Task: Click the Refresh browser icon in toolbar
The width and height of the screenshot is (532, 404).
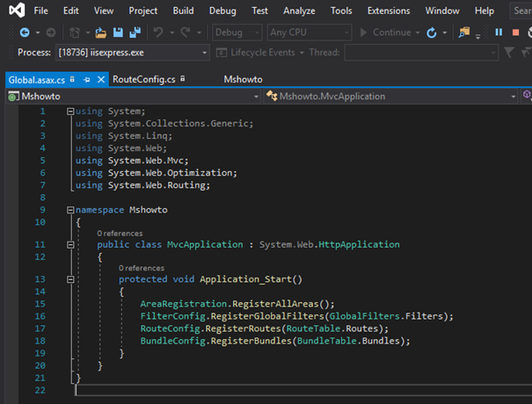Action: point(431,32)
